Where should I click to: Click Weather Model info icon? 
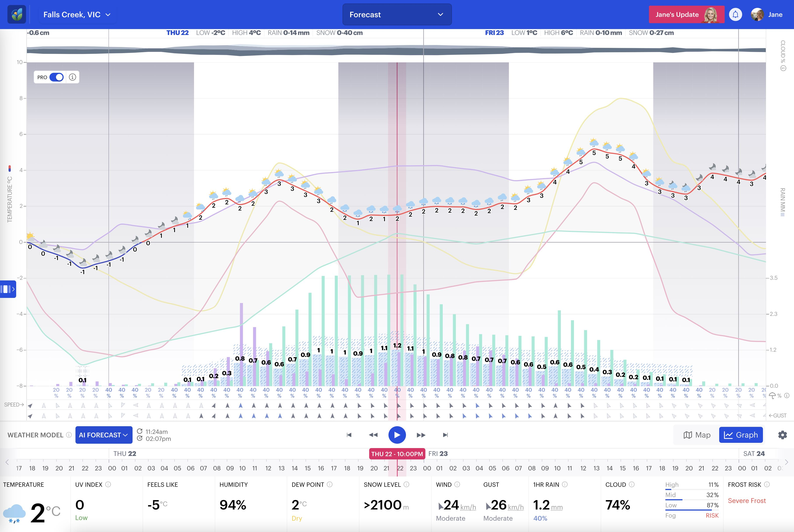point(69,435)
